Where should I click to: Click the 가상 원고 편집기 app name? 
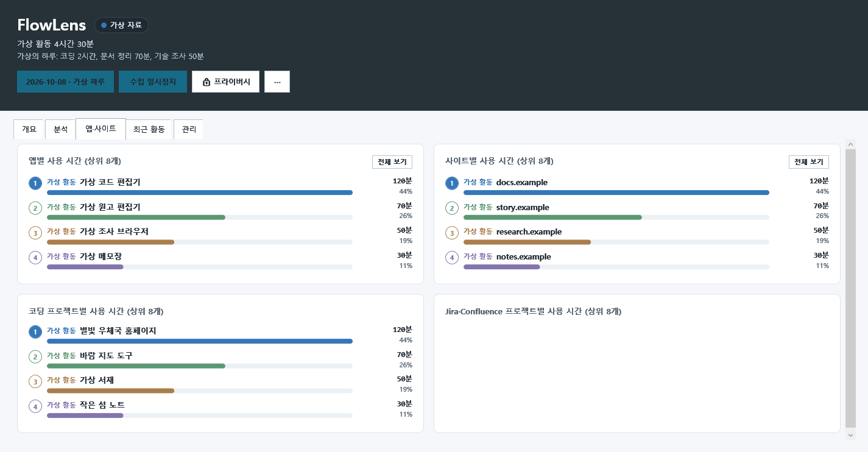click(110, 207)
